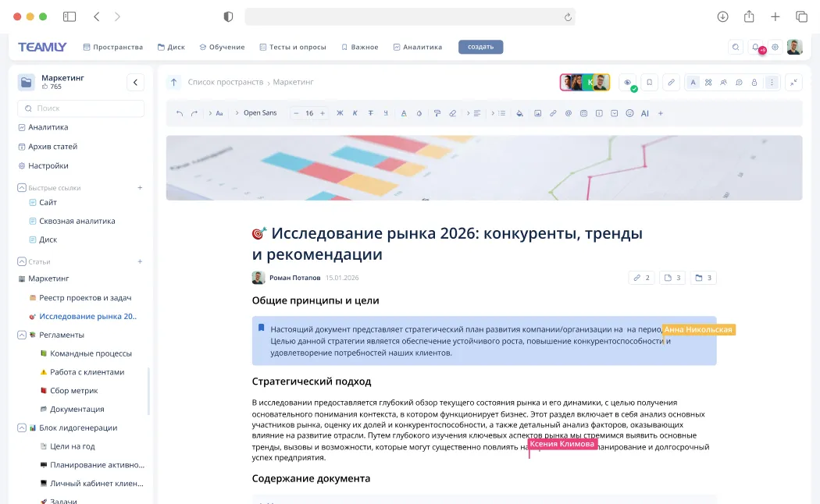Open the Диск menu item

point(171,47)
